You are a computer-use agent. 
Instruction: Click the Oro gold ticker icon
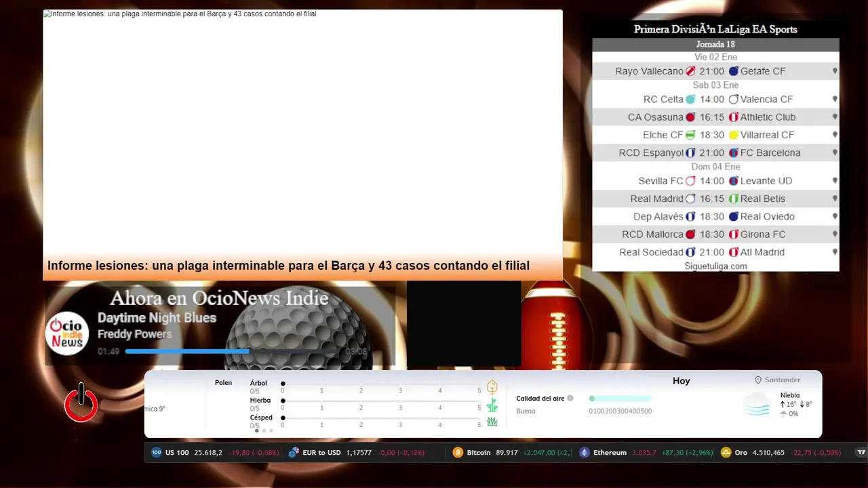pyautogui.click(x=726, y=452)
